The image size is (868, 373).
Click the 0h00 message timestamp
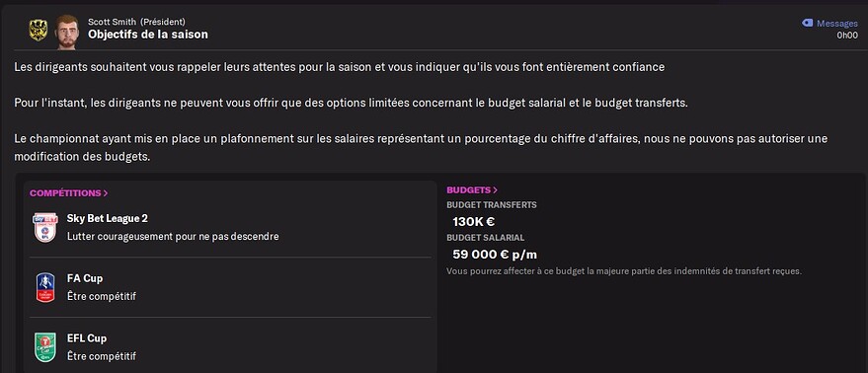[847, 35]
